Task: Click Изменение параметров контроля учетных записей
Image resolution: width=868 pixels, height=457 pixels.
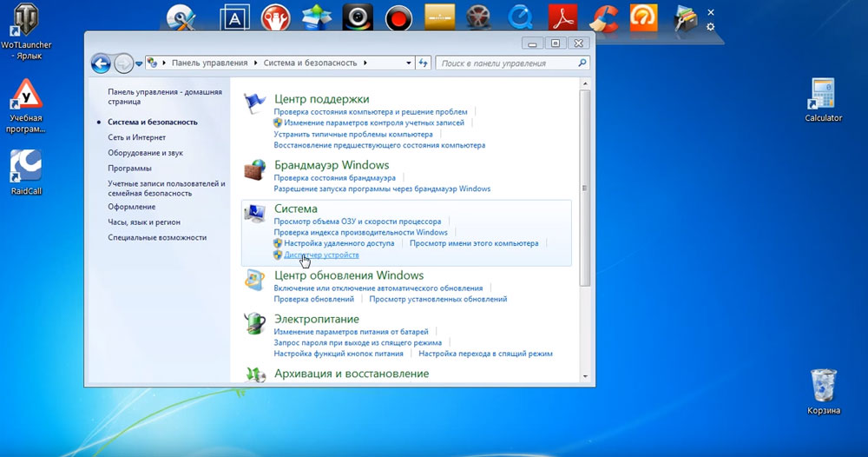Action: pos(374,123)
